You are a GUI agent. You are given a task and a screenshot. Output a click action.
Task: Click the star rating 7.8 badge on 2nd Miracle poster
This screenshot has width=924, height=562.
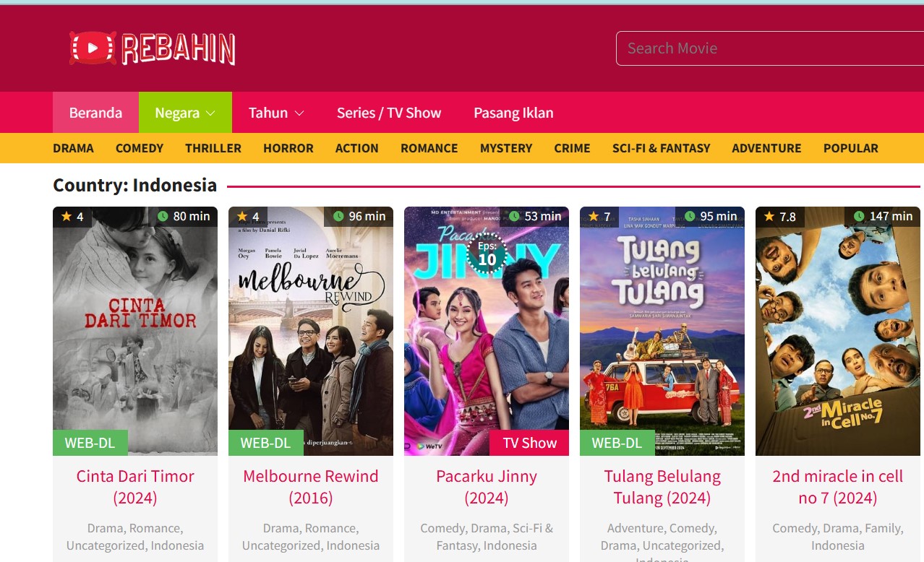coord(779,217)
